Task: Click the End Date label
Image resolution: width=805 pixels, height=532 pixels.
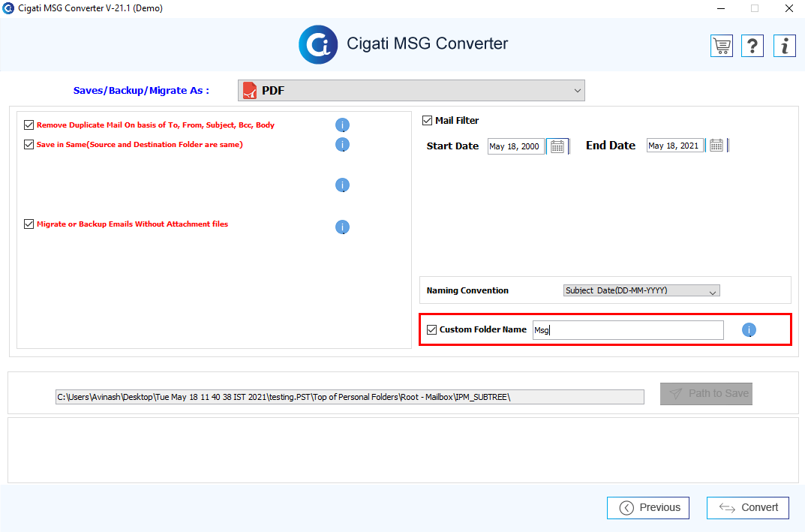Action: pos(611,146)
